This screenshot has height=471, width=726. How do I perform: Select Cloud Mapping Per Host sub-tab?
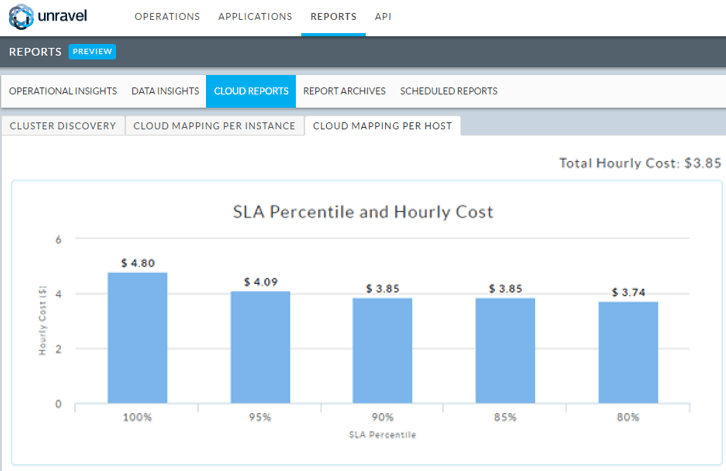coord(383,126)
